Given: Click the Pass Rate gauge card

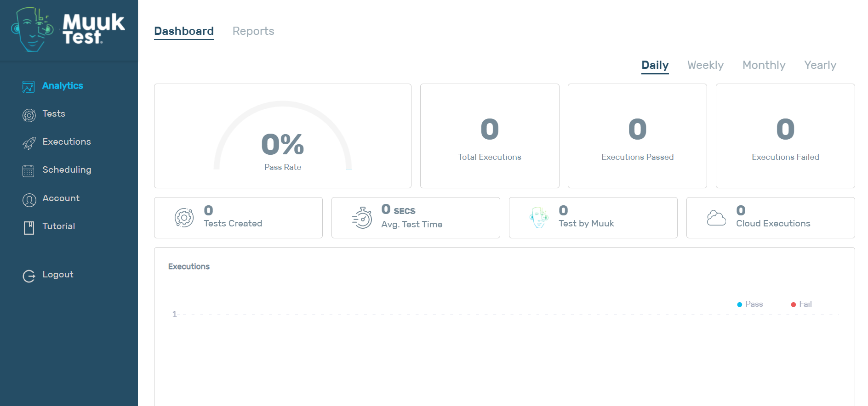Looking at the screenshot, I should pyautogui.click(x=282, y=136).
